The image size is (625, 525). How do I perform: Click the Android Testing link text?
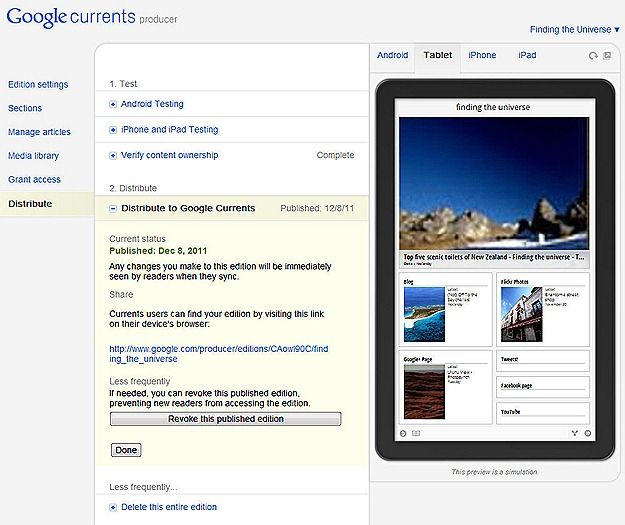point(152,104)
